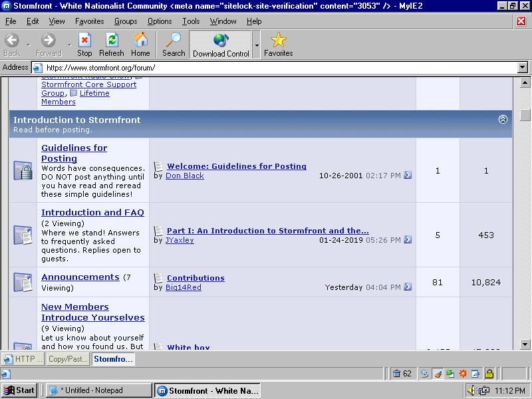Open the Options menu
Image resolution: width=532 pixels, height=399 pixels.
coord(160,21)
